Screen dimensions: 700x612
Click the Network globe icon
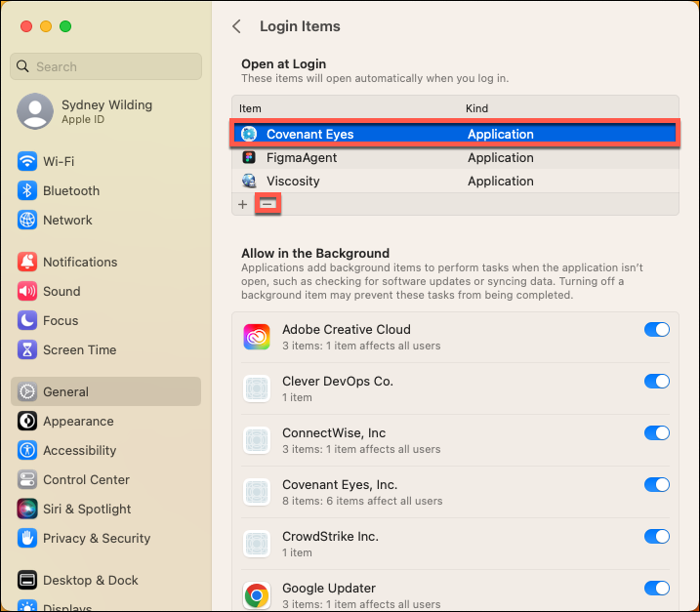coord(27,220)
